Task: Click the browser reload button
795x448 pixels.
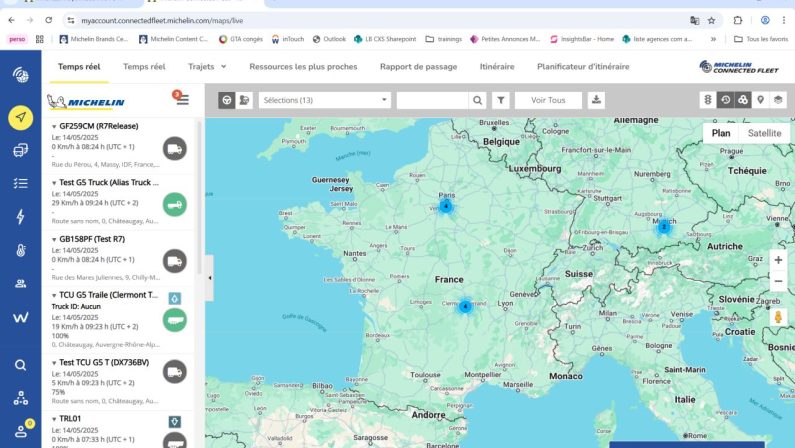Action: tap(49, 20)
